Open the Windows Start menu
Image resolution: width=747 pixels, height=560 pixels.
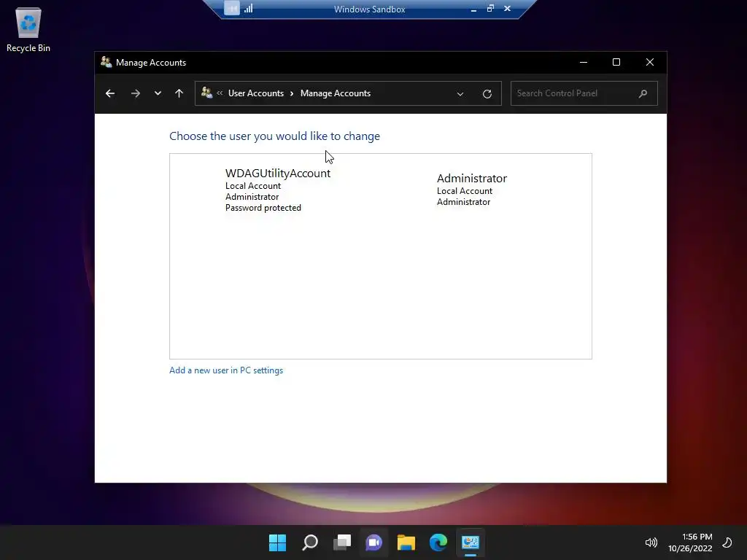(277, 542)
